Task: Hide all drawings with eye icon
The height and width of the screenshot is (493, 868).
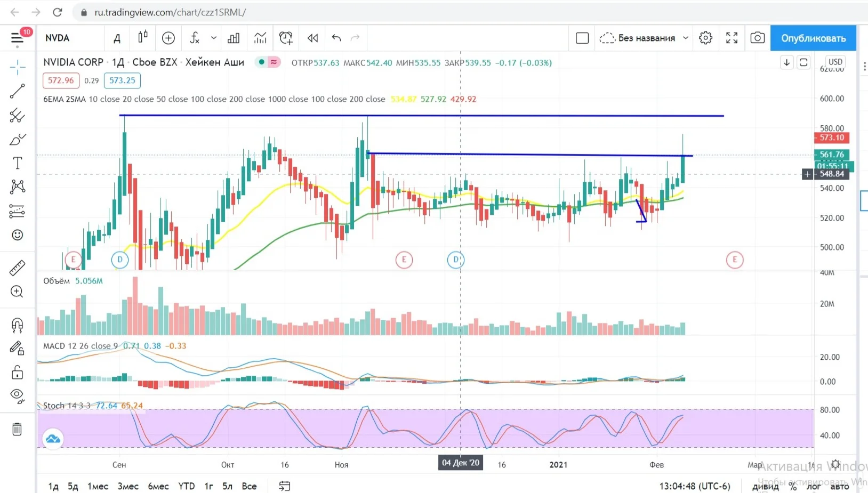Action: [x=17, y=395]
